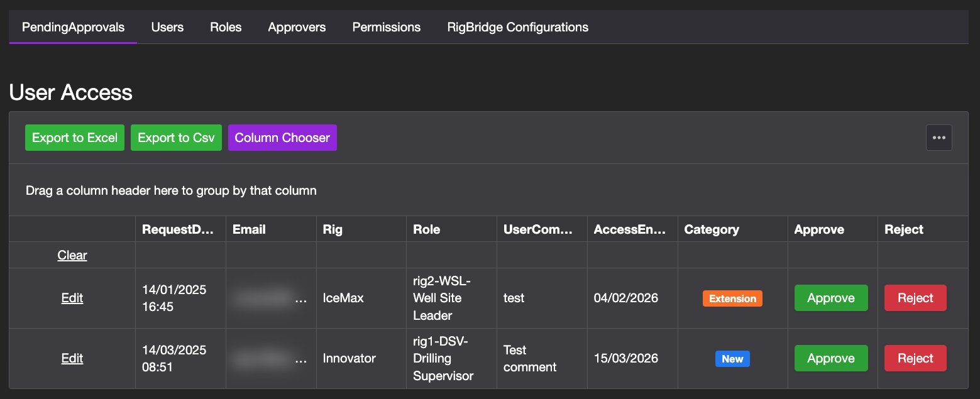Screen dimensions: 980x399
Task: Open the Permissions tab
Action: (x=386, y=27)
